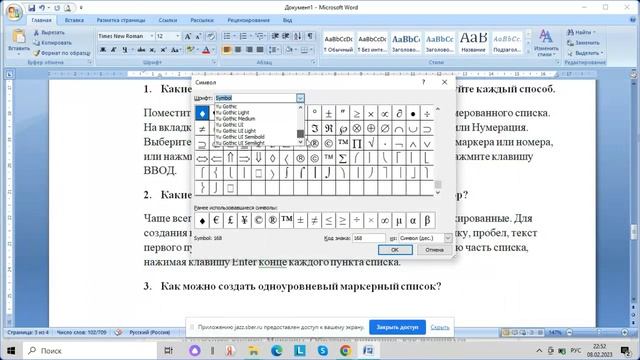Switch to Разметка страницы tab
This screenshot has height=360, width=640.
(121, 20)
